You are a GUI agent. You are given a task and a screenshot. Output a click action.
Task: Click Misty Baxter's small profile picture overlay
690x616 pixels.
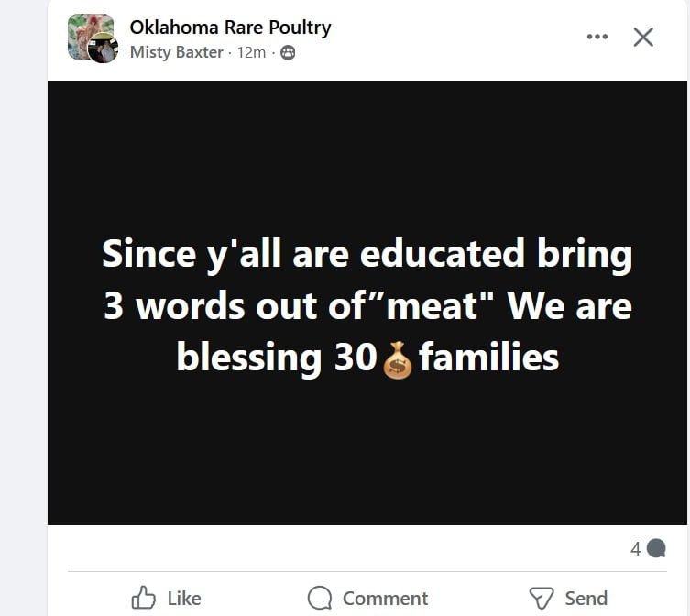click(x=103, y=49)
